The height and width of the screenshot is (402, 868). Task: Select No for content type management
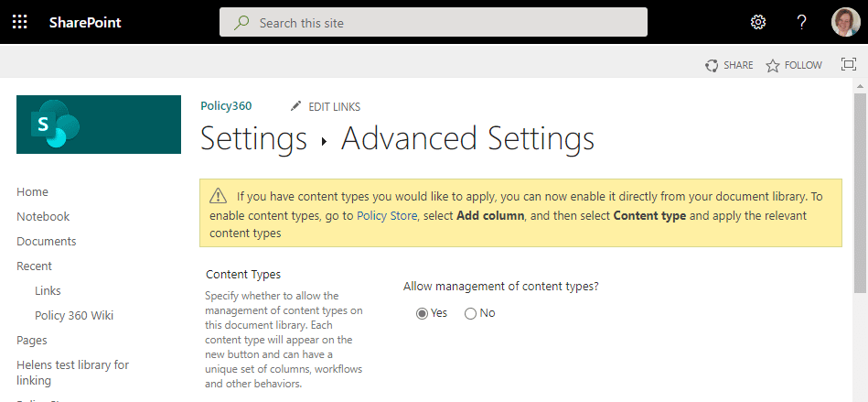(470, 313)
